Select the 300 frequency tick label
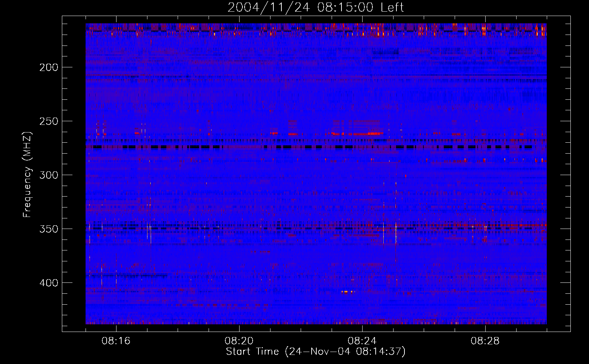Viewport: 589px width, 364px height. coord(48,175)
